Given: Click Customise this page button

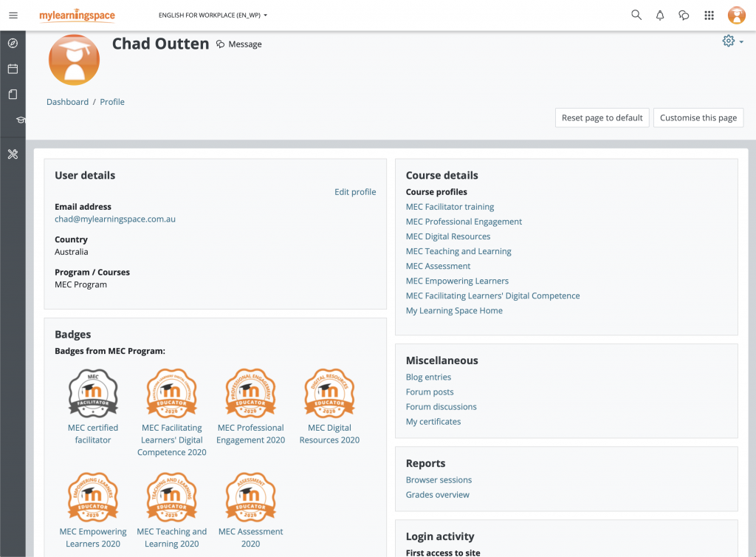Looking at the screenshot, I should [x=698, y=117].
